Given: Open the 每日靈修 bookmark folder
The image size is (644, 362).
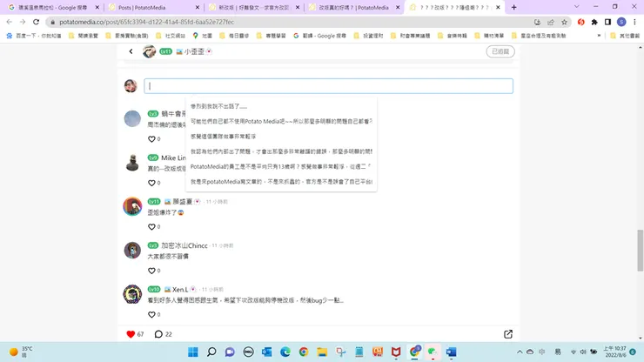Looking at the screenshot, I should click(234, 36).
